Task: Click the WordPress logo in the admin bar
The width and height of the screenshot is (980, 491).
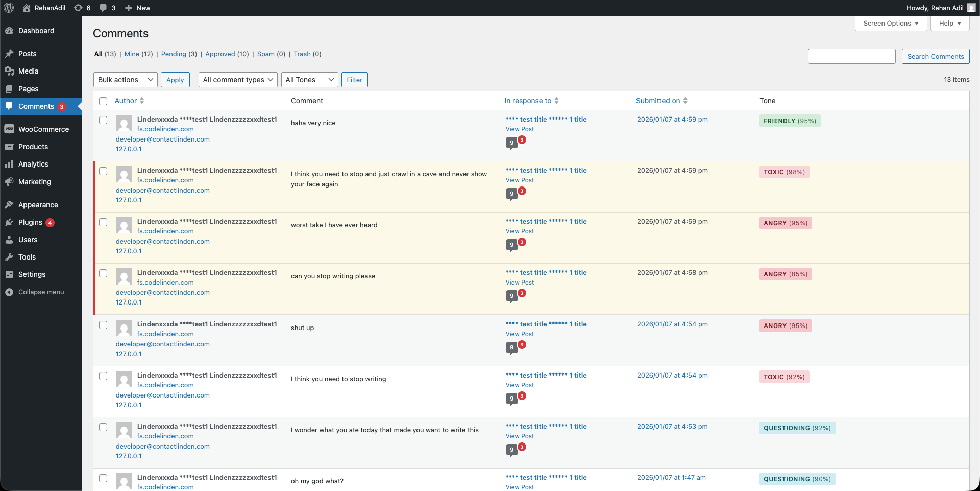Action: 8,8
